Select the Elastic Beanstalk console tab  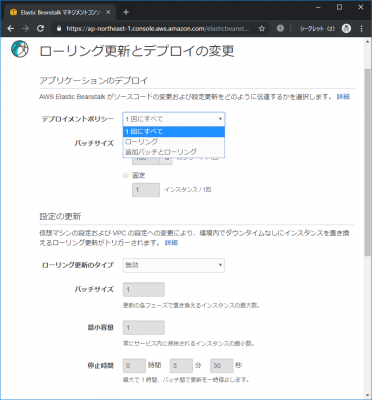point(60,12)
